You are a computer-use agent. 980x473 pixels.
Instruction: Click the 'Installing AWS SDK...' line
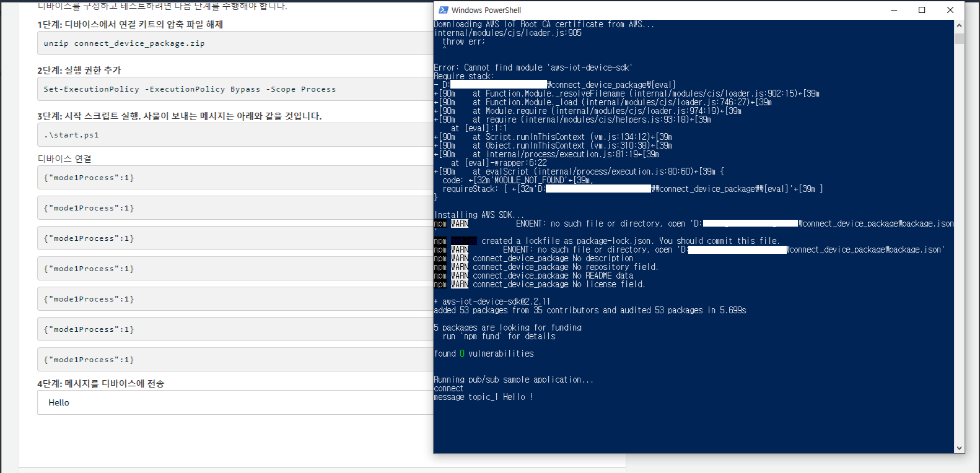479,215
